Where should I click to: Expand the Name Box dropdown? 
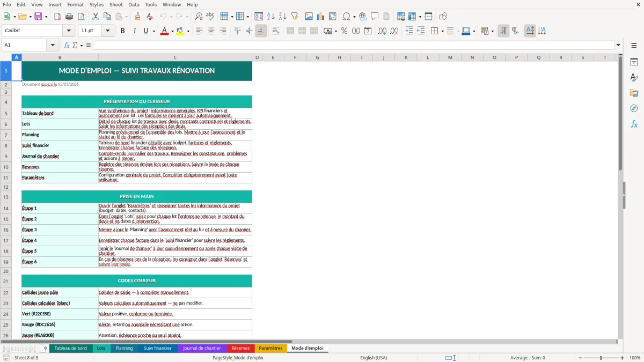(53, 45)
